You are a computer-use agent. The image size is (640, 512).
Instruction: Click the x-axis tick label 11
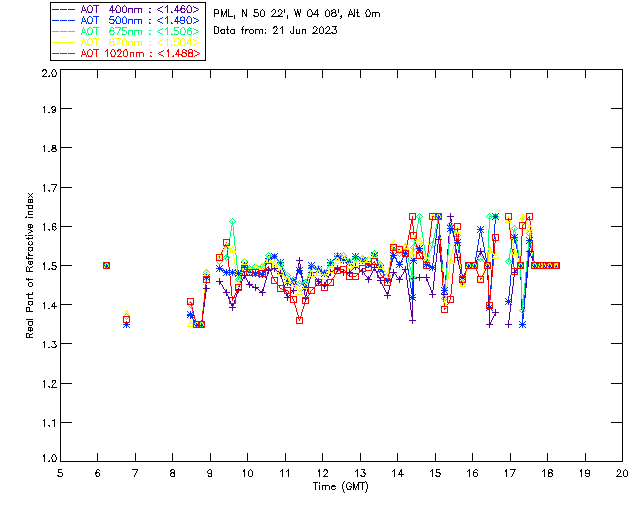point(285,473)
